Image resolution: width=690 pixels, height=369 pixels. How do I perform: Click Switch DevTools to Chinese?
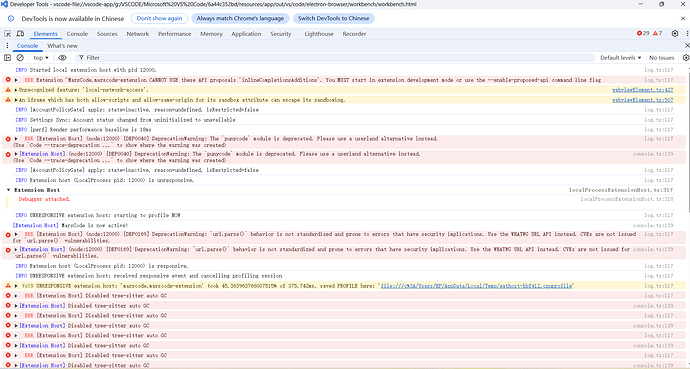click(x=334, y=18)
